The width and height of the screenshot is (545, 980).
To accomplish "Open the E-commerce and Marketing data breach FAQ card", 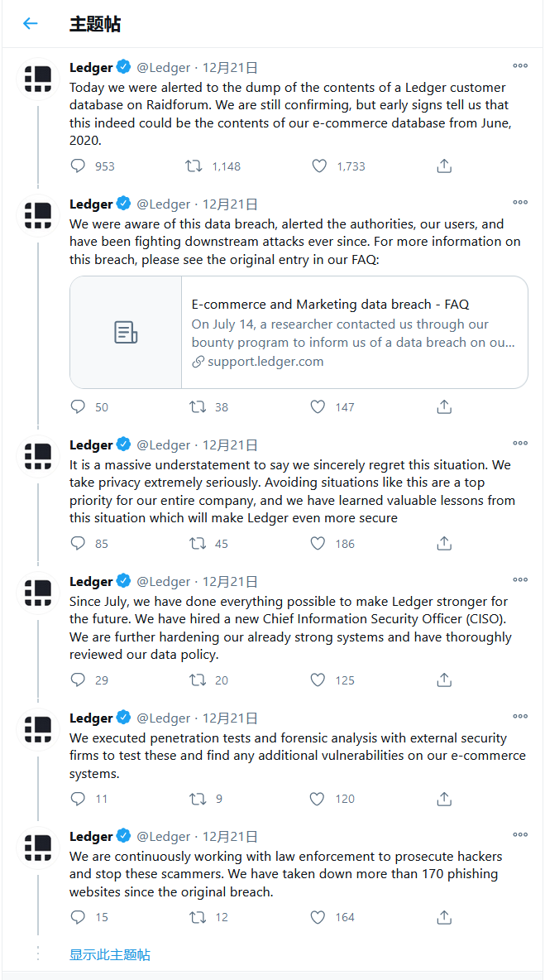I will (x=299, y=332).
